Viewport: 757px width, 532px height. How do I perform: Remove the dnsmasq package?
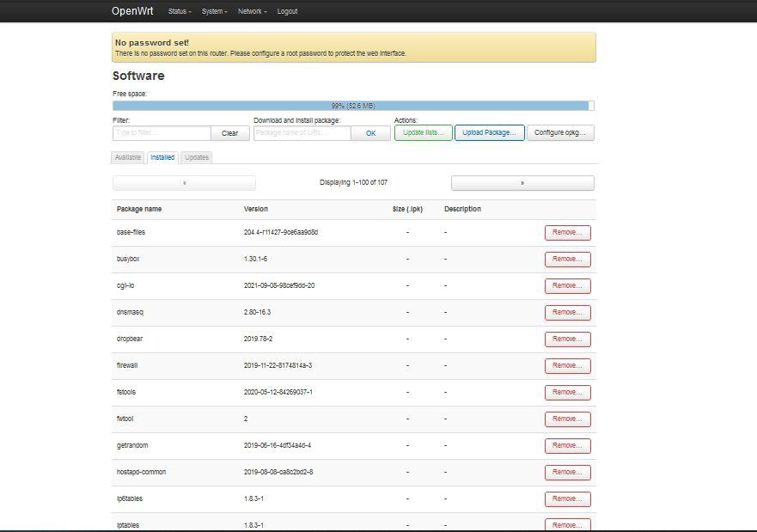tap(567, 312)
